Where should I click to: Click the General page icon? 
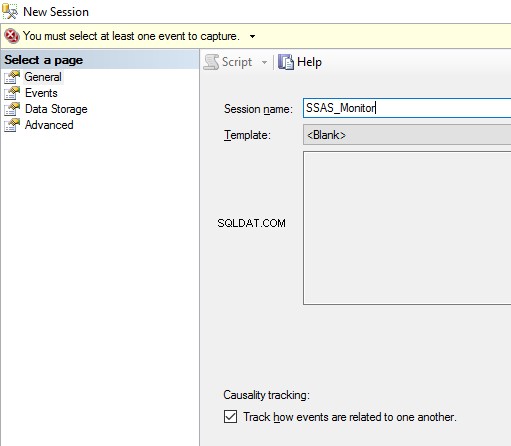tap(12, 77)
